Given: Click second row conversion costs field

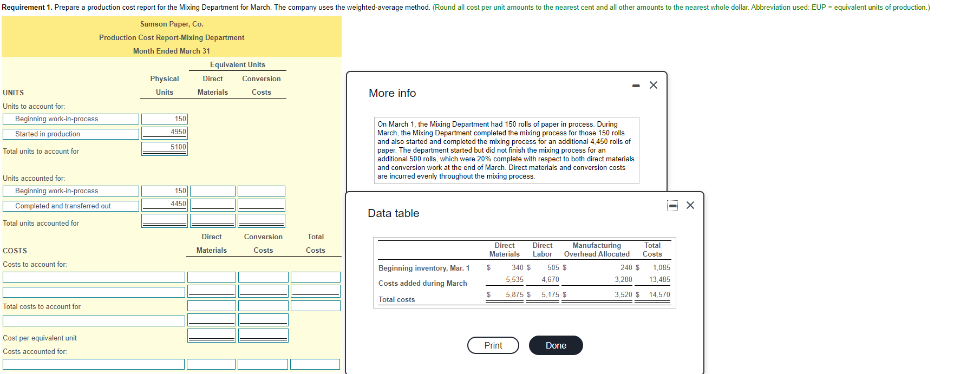Looking at the screenshot, I should [x=263, y=291].
